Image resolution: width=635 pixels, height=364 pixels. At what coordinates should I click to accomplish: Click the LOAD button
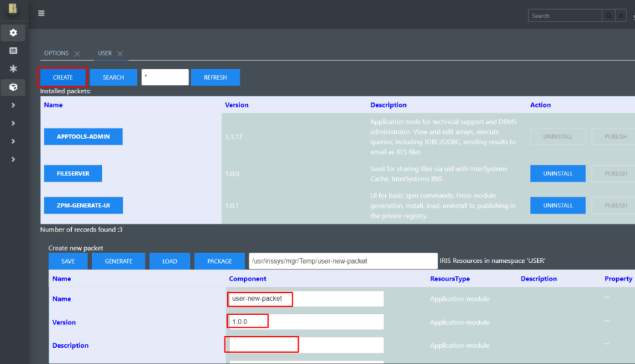(x=170, y=261)
